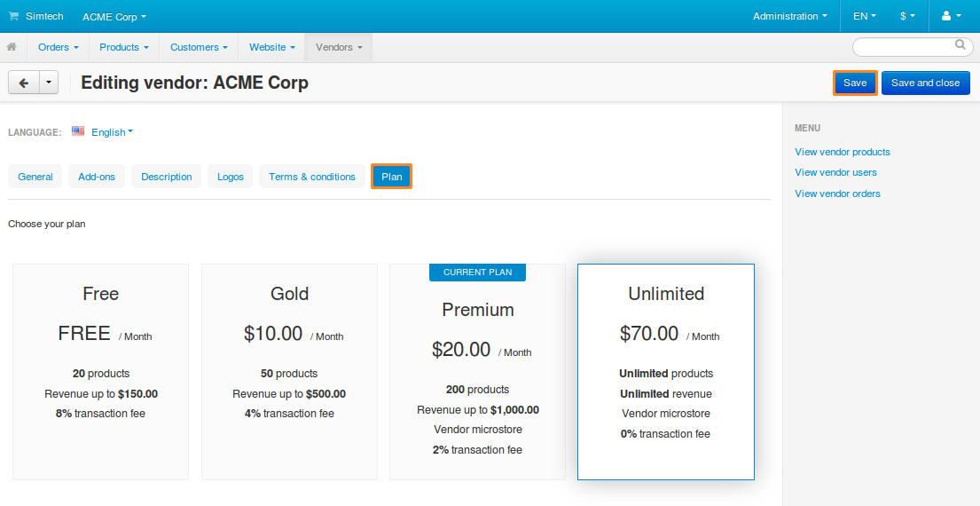This screenshot has height=506, width=980.
Task: Switch to the General tab
Action: (x=35, y=177)
